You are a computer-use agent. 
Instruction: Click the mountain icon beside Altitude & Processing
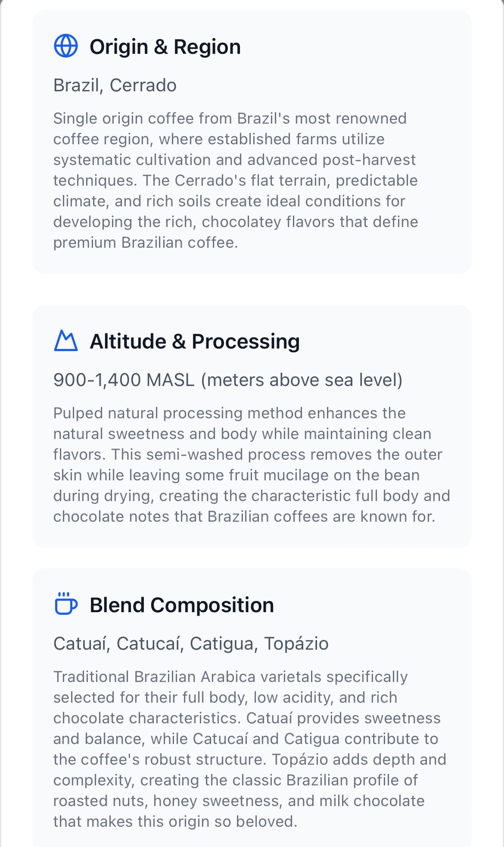66,341
